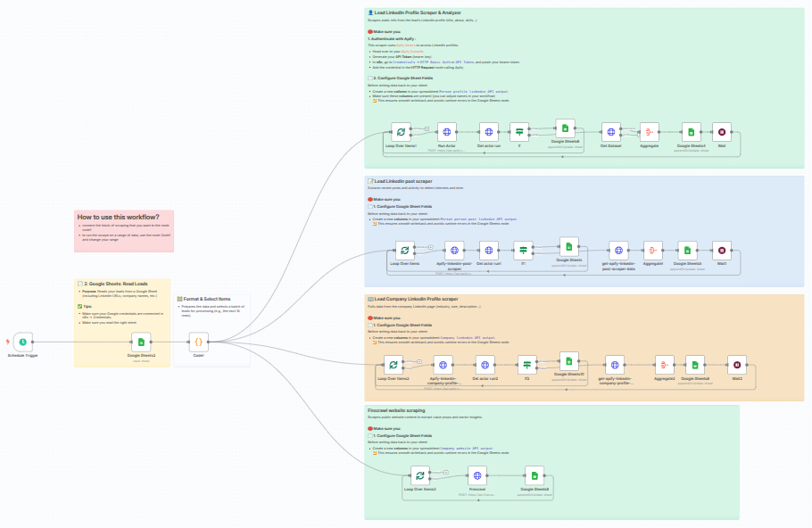Open the Code1 node
Viewport: 812px width, 528px height.
point(198,342)
